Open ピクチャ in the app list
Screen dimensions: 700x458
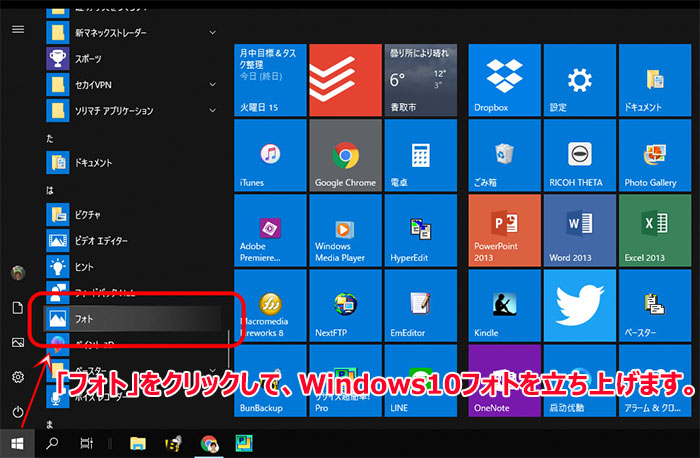click(133, 215)
